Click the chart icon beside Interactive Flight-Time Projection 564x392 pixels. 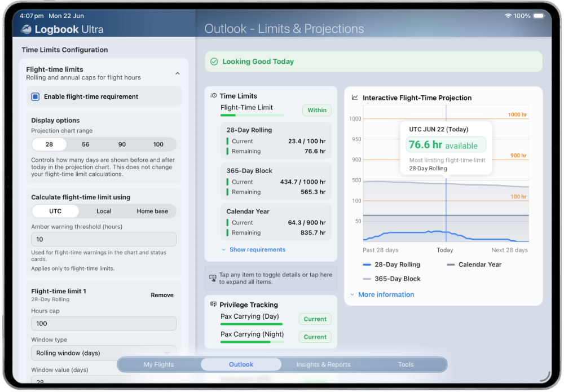[355, 98]
